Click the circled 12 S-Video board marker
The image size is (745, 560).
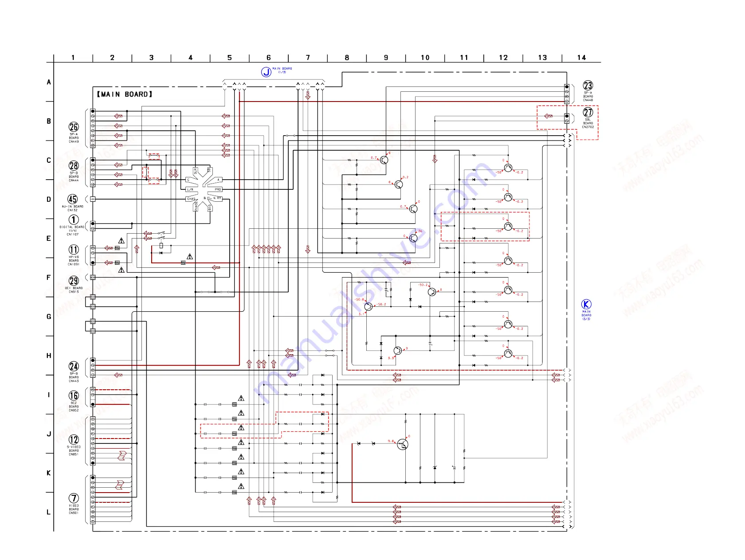coord(74,439)
